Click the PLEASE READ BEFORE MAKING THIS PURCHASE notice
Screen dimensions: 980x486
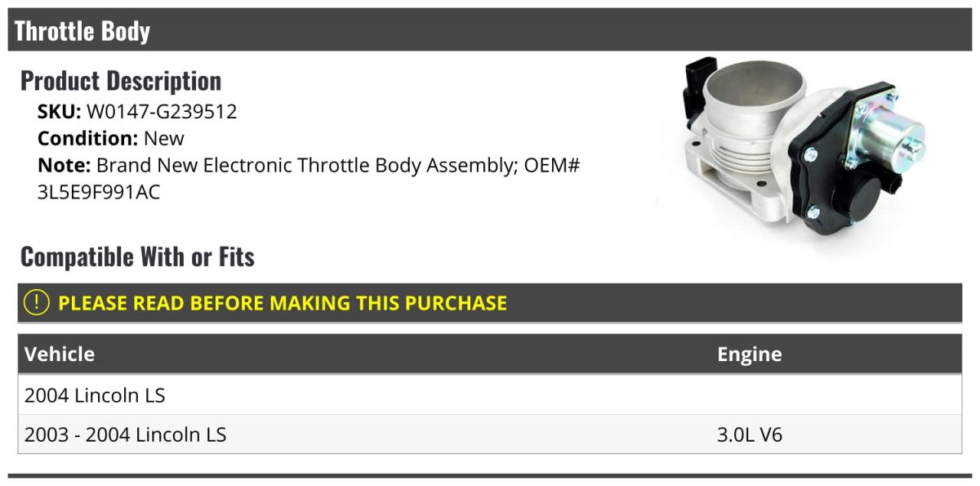click(x=283, y=303)
